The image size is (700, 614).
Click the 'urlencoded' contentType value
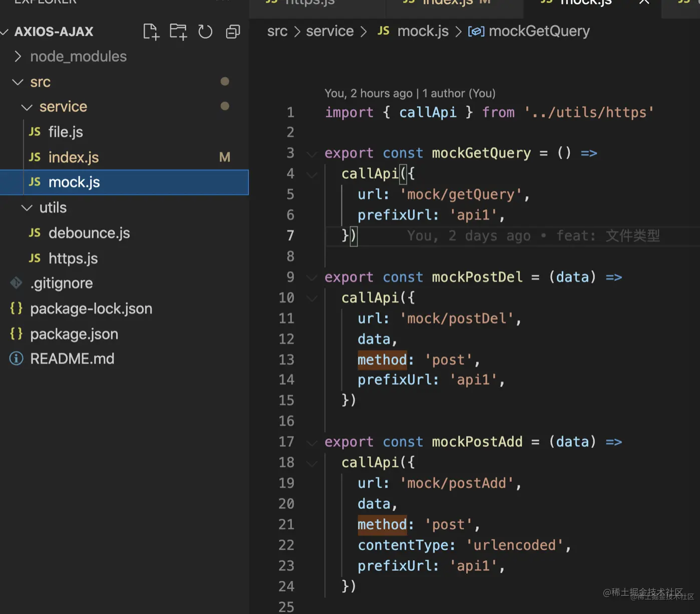pyautogui.click(x=515, y=545)
